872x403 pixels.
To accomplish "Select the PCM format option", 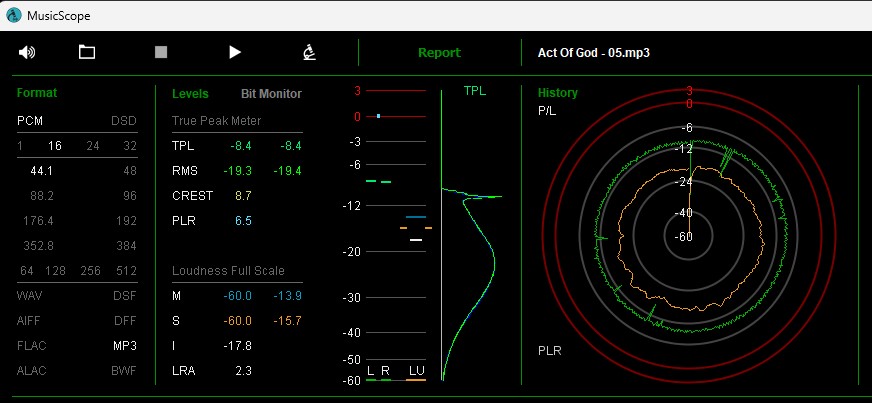I will point(30,120).
